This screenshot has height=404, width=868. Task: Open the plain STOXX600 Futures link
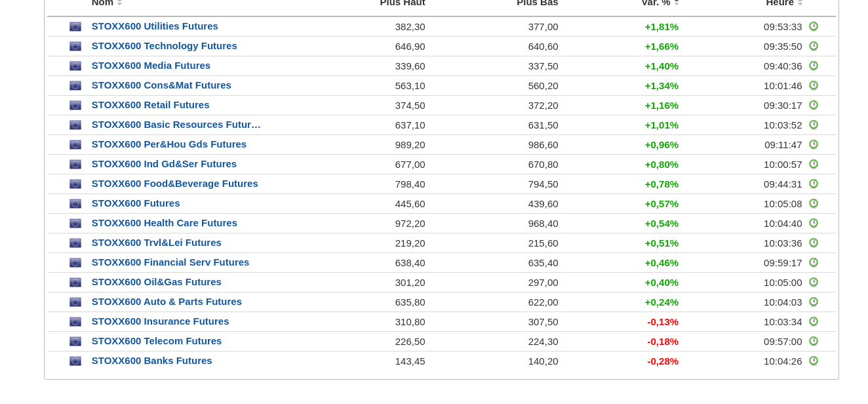(x=136, y=203)
